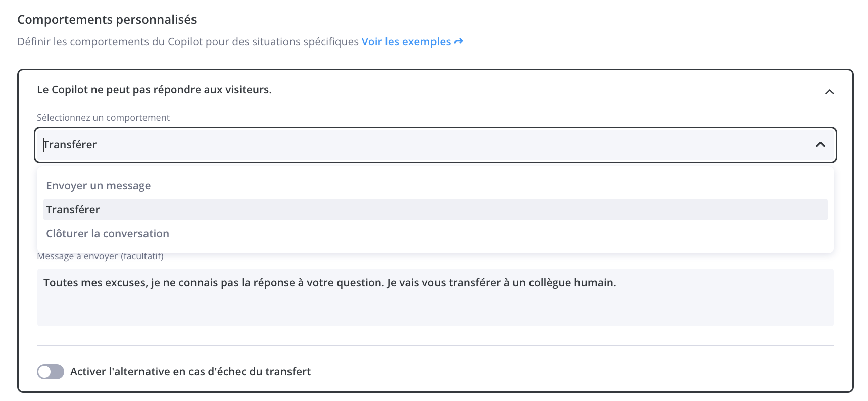Click the Le Copilot ne peut pas répondre header

point(154,90)
